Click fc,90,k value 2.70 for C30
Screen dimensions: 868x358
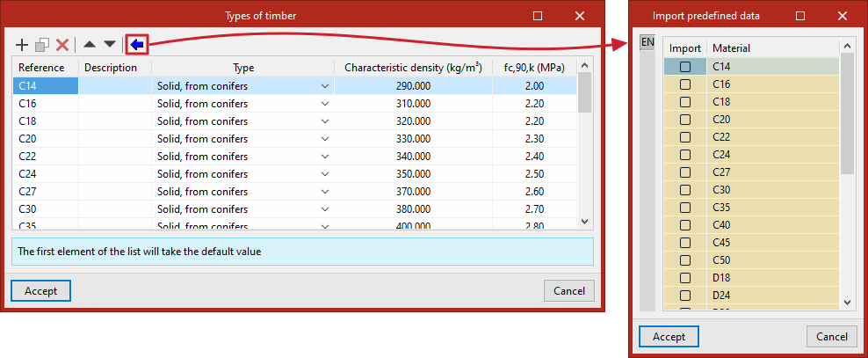[534, 209]
